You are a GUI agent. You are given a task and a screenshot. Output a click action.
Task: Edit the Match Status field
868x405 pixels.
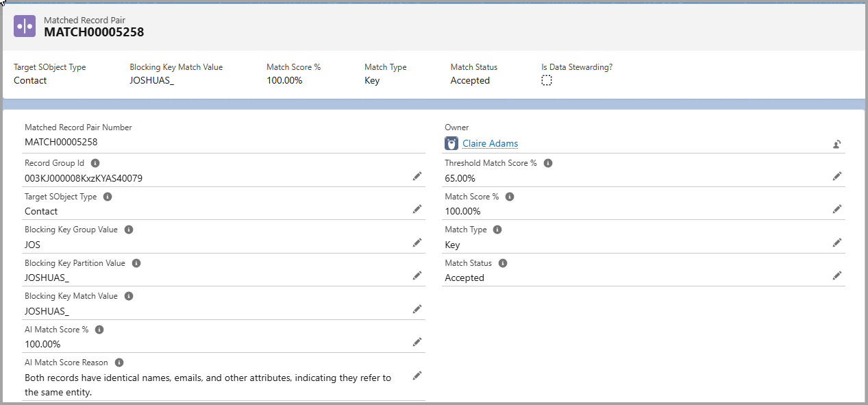pyautogui.click(x=836, y=275)
